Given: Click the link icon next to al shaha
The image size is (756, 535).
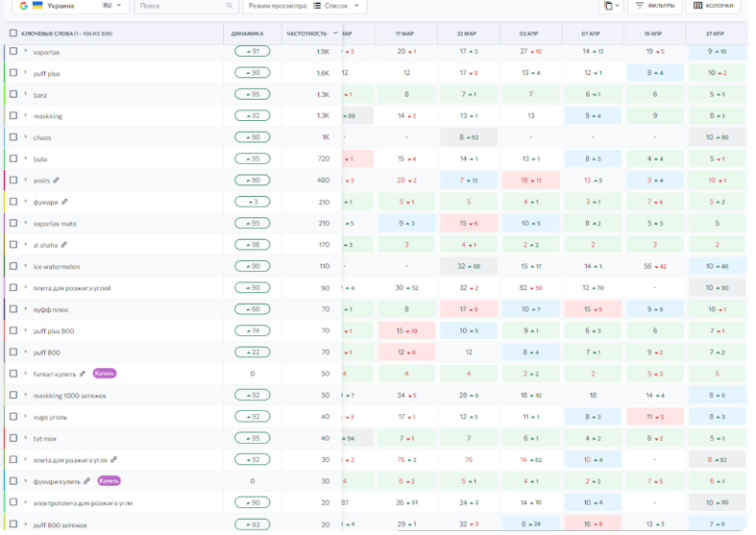Looking at the screenshot, I should 63,245.
